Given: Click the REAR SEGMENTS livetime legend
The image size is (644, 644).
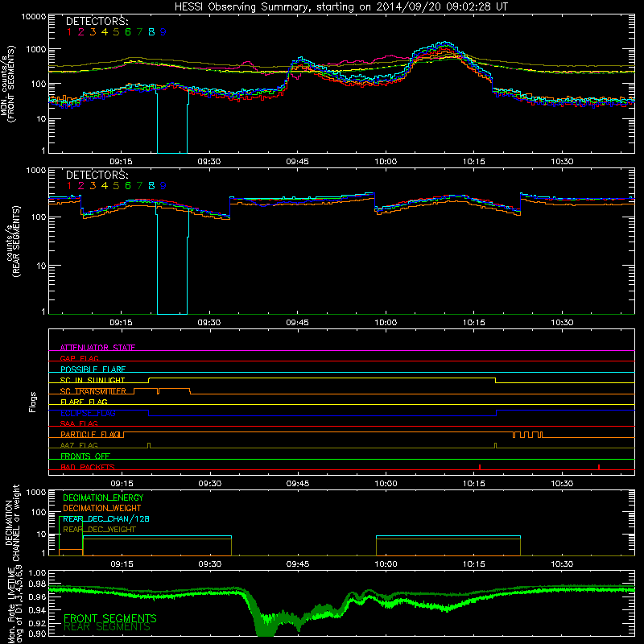Looking at the screenshot, I should click(x=107, y=627).
